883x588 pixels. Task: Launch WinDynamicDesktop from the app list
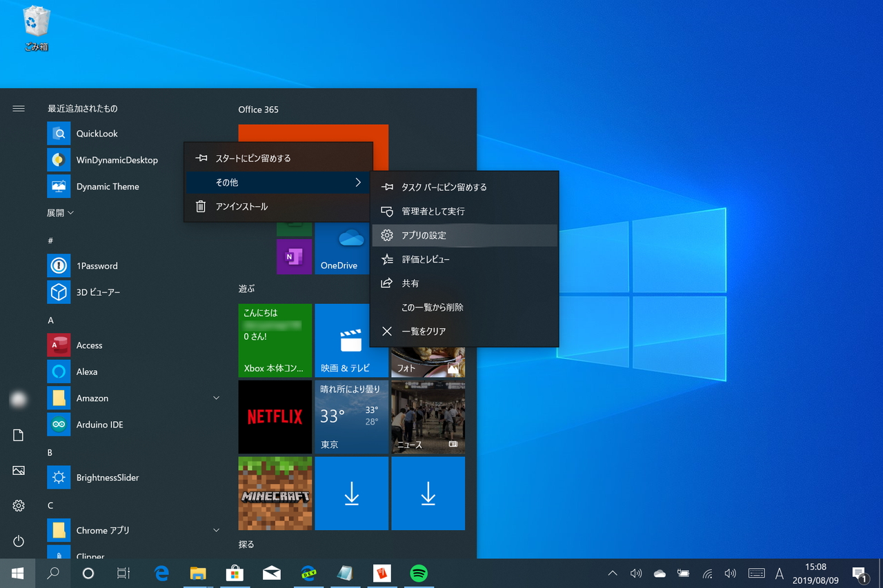[x=131, y=160]
